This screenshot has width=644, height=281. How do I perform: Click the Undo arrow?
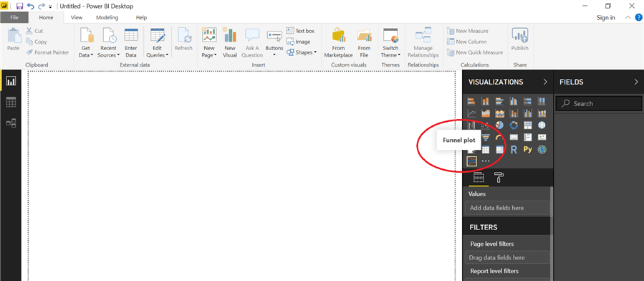tap(31, 6)
